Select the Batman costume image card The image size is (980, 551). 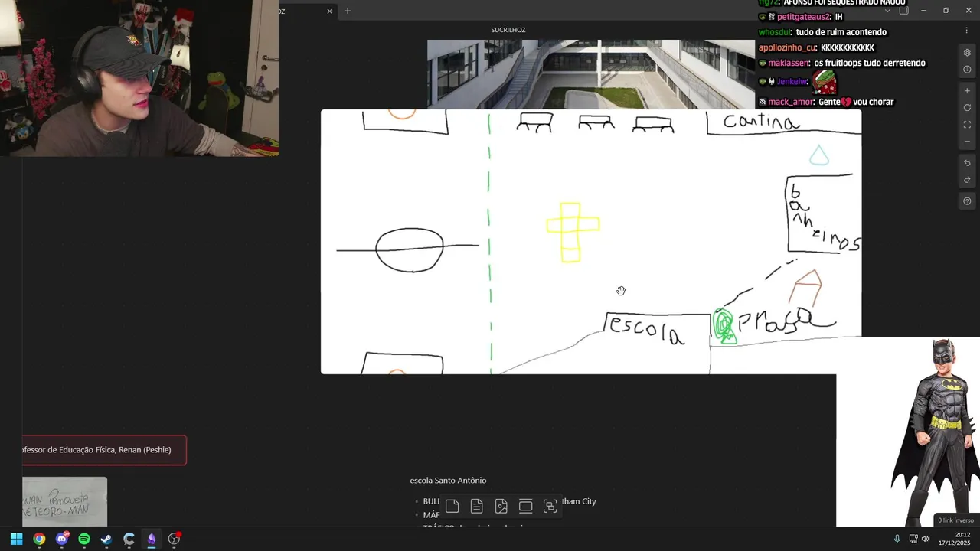click(908, 432)
